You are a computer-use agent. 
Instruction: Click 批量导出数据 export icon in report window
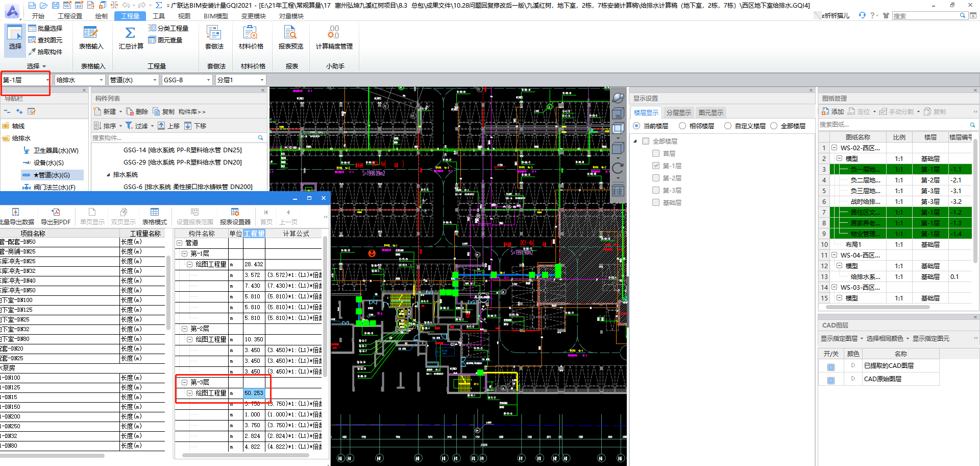tap(15, 212)
